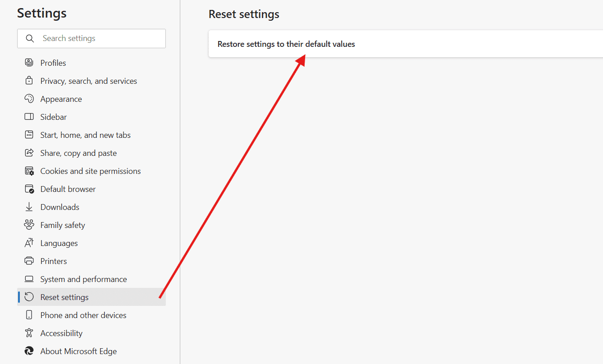Open the Default browser section

tap(68, 189)
